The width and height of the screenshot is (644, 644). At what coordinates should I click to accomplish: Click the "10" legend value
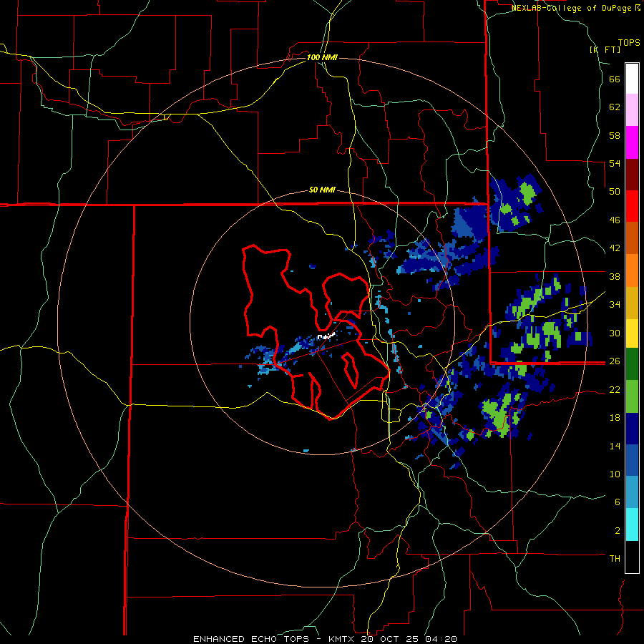coord(615,474)
